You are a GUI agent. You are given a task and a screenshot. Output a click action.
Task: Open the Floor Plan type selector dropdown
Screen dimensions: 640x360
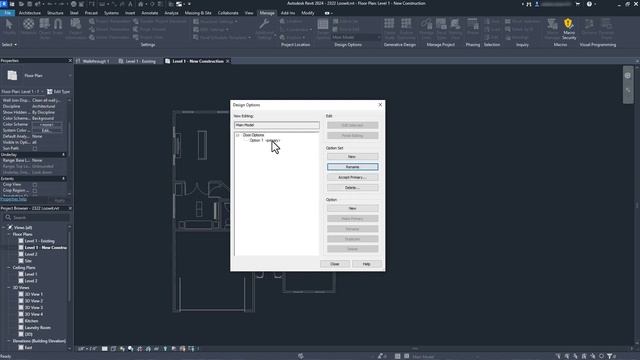[70, 76]
